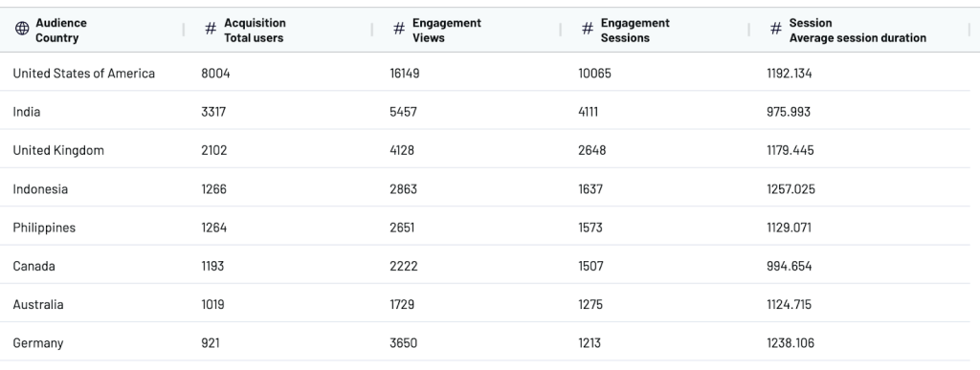Click views value 2222
Image resolution: width=980 pixels, height=370 pixels.
[x=404, y=267]
